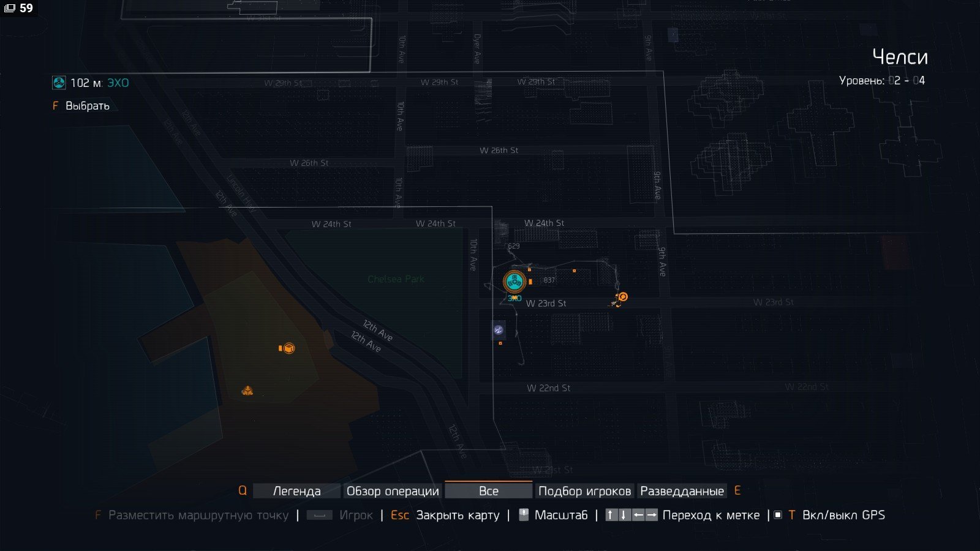Select the Все filter tab
The width and height of the screenshot is (980, 551).
point(488,490)
